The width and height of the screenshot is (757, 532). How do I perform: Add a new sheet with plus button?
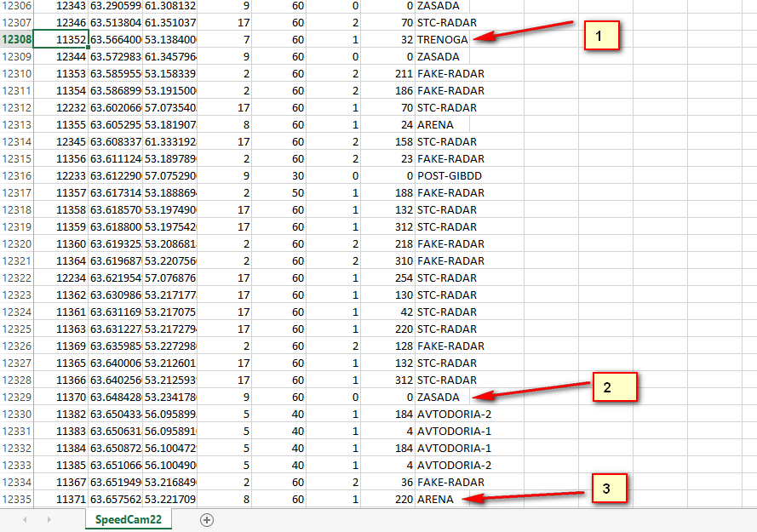tap(206, 520)
